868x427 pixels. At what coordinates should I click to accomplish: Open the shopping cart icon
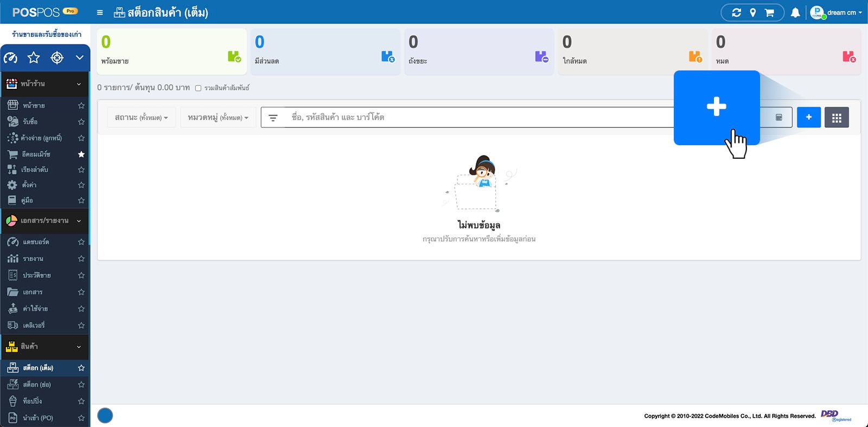point(769,12)
